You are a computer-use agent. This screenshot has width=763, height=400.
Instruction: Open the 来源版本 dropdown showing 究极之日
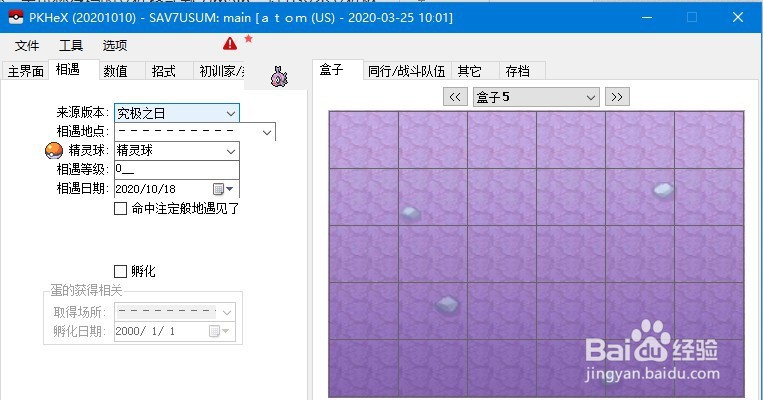(x=177, y=113)
